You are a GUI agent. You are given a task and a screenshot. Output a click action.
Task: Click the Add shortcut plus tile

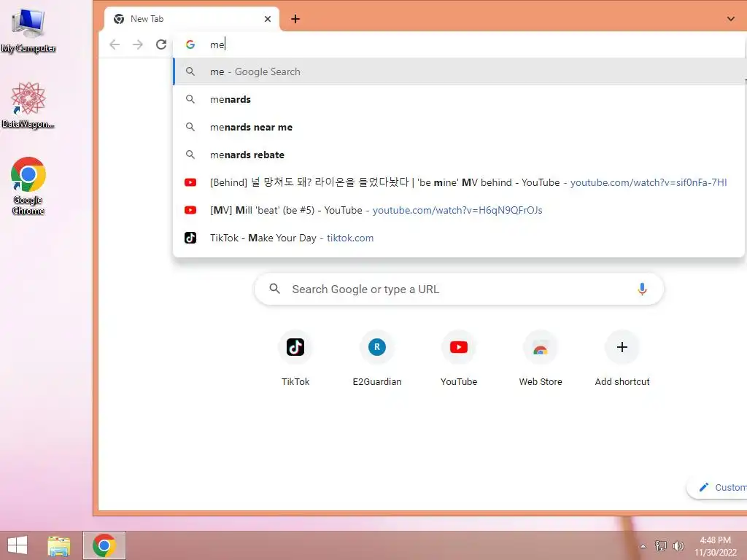coord(622,358)
